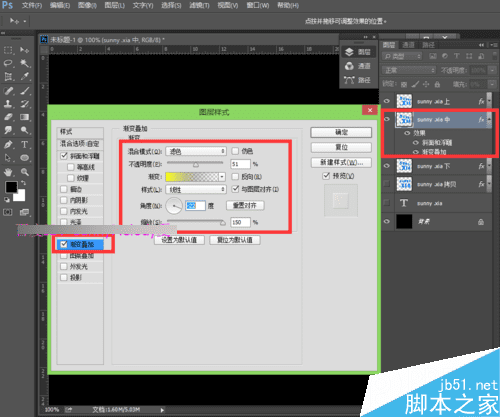Viewport: 500px width, 417px height.
Task: Open the Edit (编辑) menu
Action: (60, 5)
